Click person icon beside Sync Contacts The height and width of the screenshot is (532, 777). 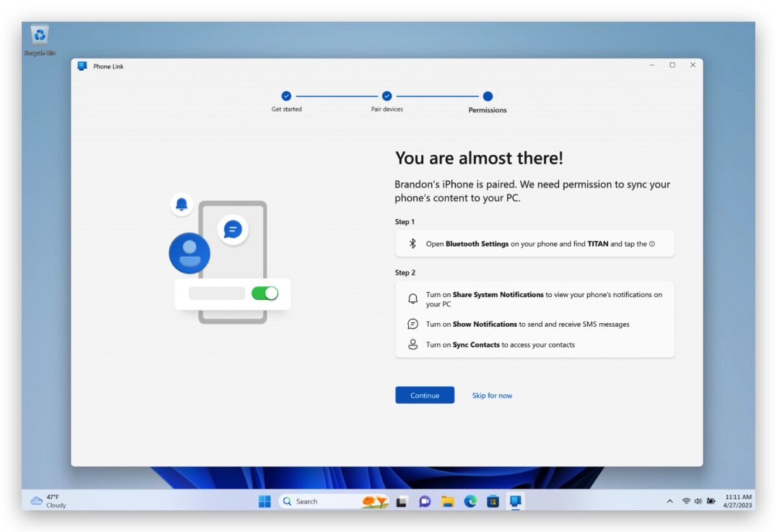[x=412, y=344]
